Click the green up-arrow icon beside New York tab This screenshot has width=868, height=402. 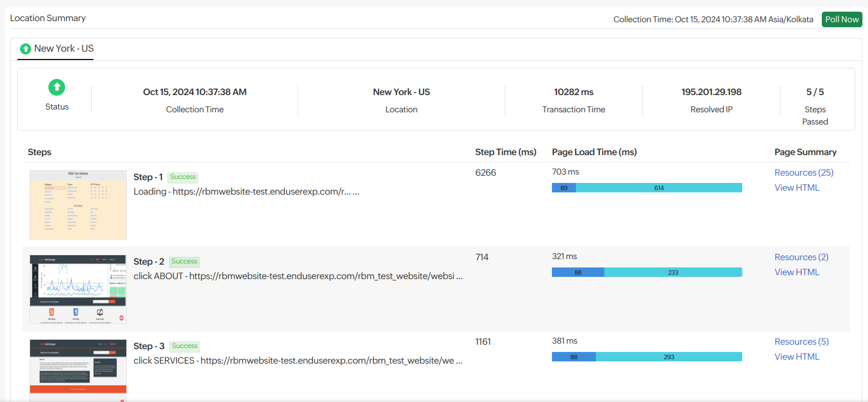point(26,49)
